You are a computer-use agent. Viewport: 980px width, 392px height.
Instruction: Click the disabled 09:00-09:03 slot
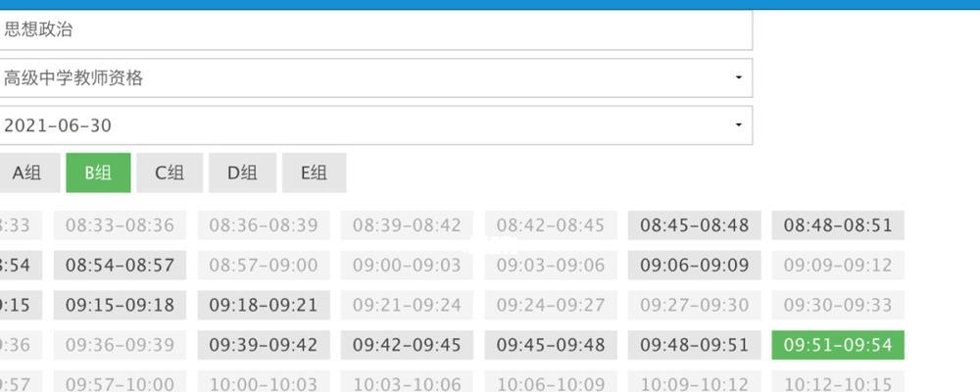pyautogui.click(x=407, y=265)
